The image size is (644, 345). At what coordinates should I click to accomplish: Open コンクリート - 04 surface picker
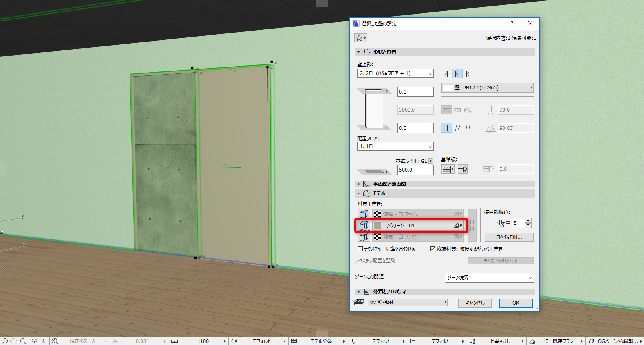pos(418,225)
